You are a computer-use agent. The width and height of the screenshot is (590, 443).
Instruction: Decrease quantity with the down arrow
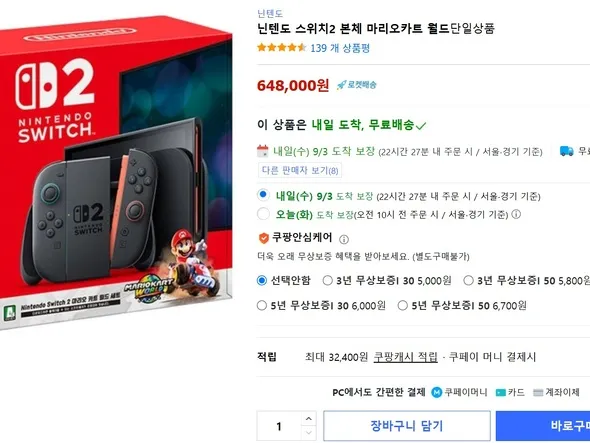click(309, 433)
